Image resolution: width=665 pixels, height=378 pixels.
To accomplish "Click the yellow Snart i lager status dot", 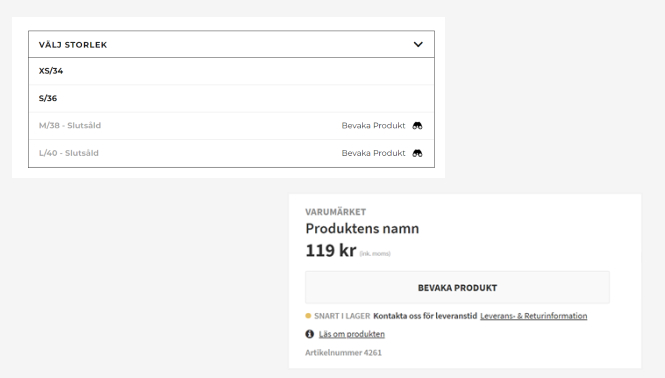I will coord(308,316).
